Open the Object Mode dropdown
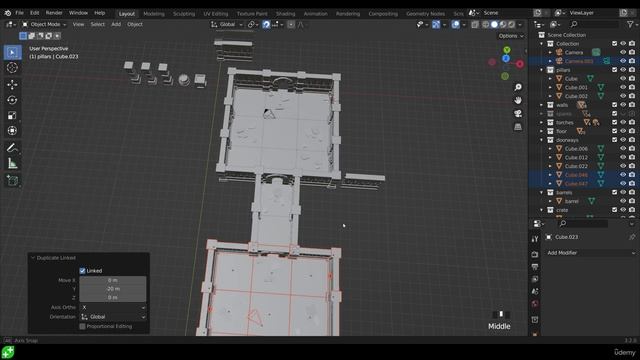This screenshot has height=360, width=640. point(44,24)
